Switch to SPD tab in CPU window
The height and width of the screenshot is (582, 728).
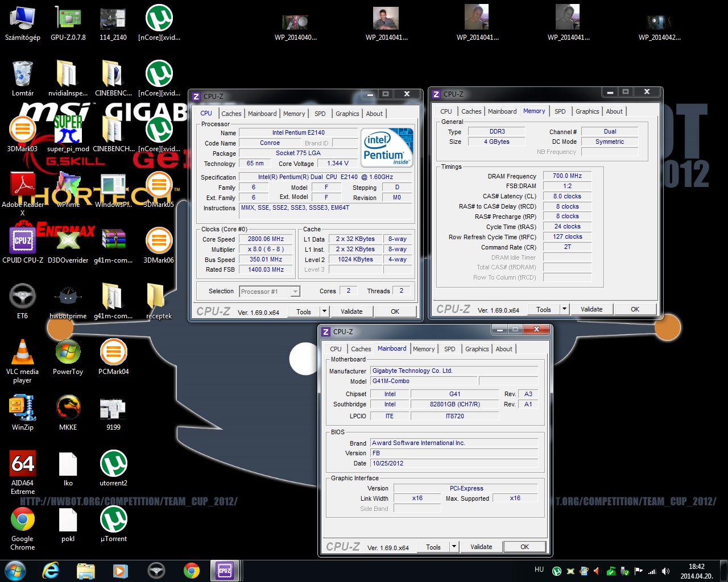click(320, 114)
